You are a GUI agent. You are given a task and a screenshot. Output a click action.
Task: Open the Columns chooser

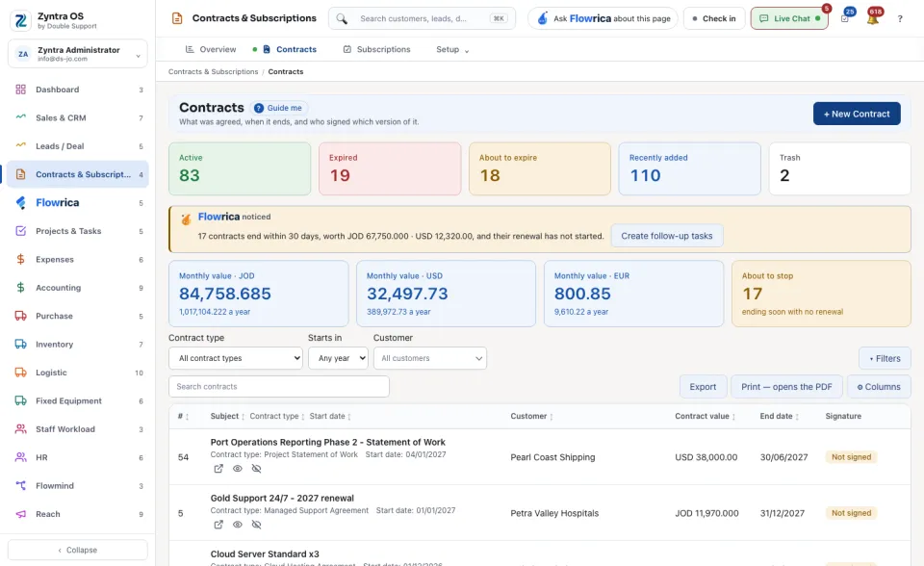tap(879, 387)
